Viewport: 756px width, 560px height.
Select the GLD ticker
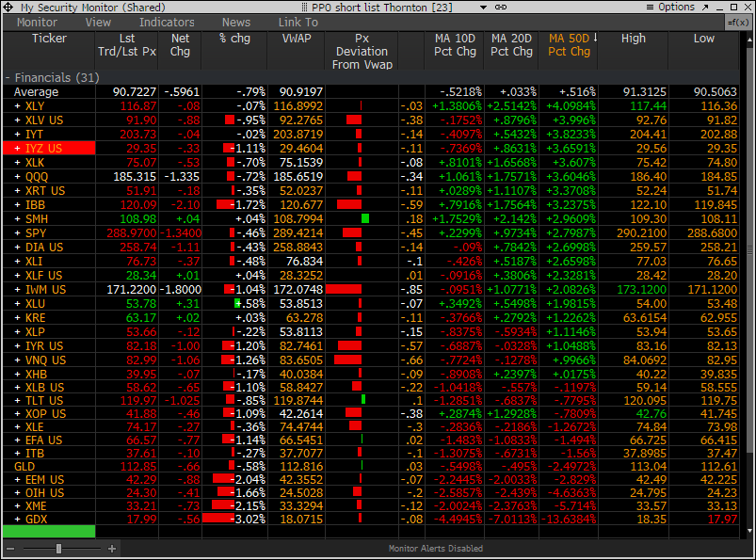point(24,467)
